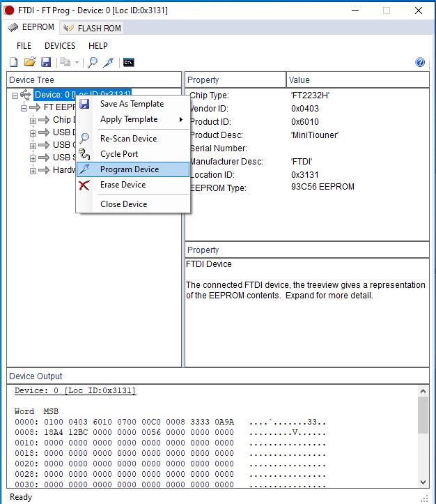Click the Copy toolbar icon

point(65,62)
